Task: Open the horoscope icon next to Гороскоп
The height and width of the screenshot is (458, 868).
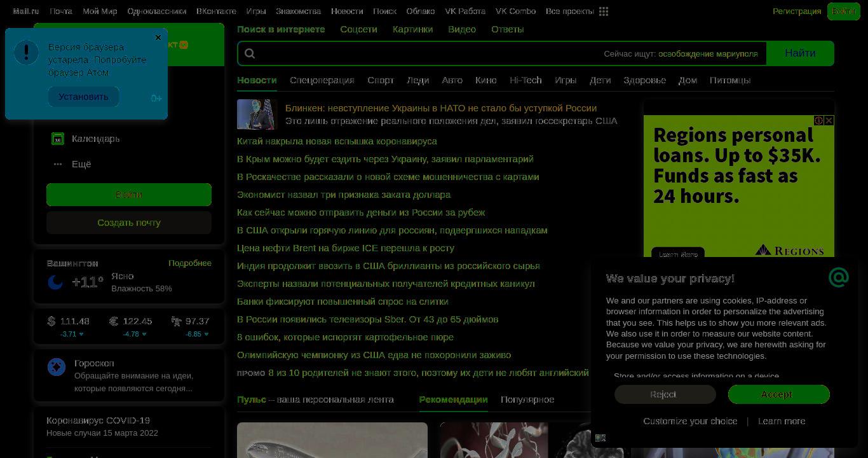Action: (57, 367)
